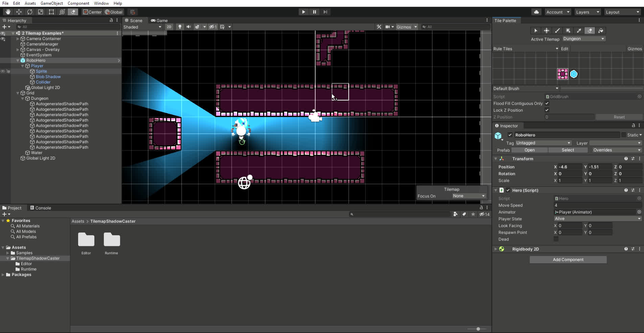The width and height of the screenshot is (644, 333).
Task: Pick the eyedropper tool in Tile Palette
Action: coord(579,30)
